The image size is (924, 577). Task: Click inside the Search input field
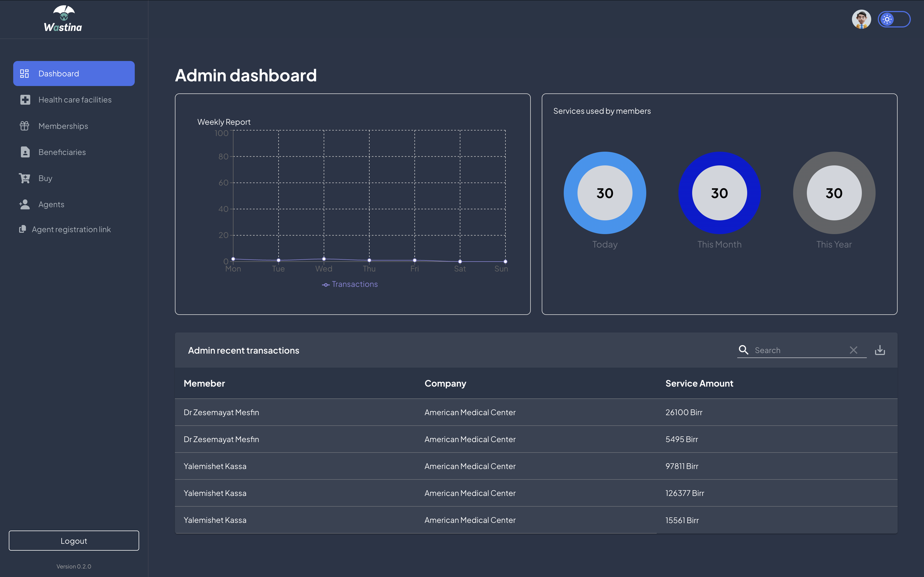798,350
